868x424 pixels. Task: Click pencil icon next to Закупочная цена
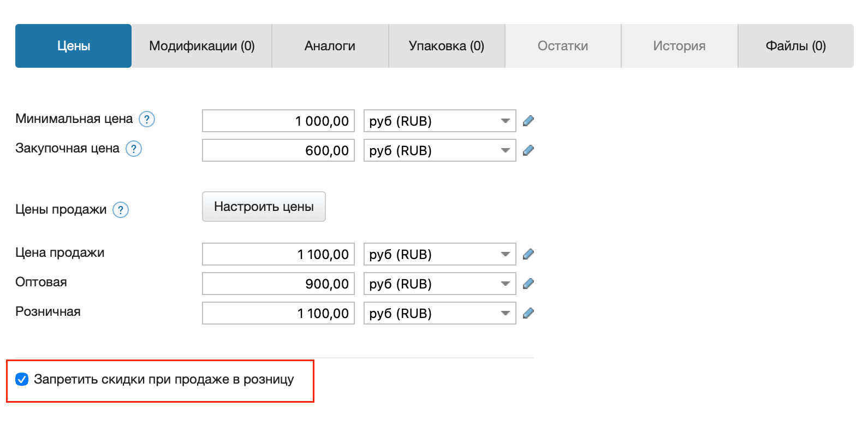pos(528,150)
